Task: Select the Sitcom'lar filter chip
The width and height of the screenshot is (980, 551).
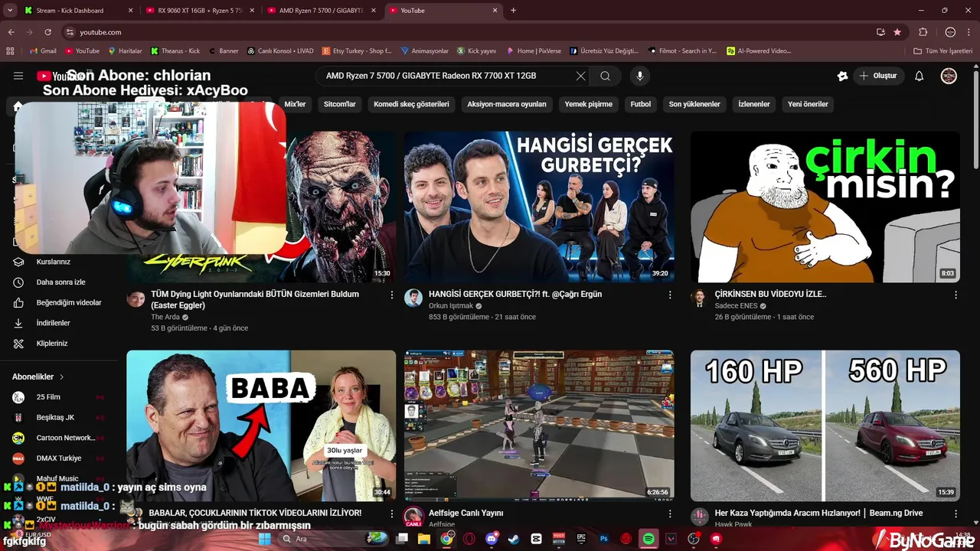Action: point(340,104)
